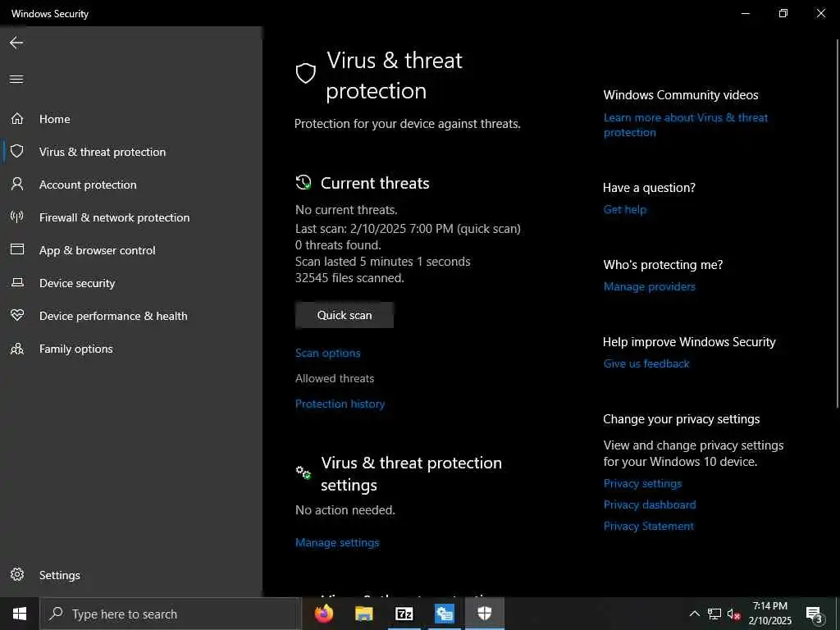This screenshot has height=630, width=840.
Task: Open Firefox from the taskbar
Action: click(324, 614)
